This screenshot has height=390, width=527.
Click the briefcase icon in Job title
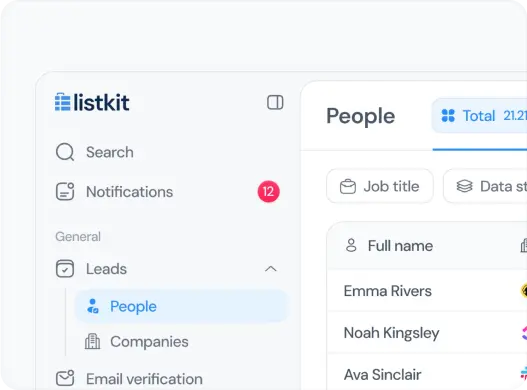(x=348, y=187)
